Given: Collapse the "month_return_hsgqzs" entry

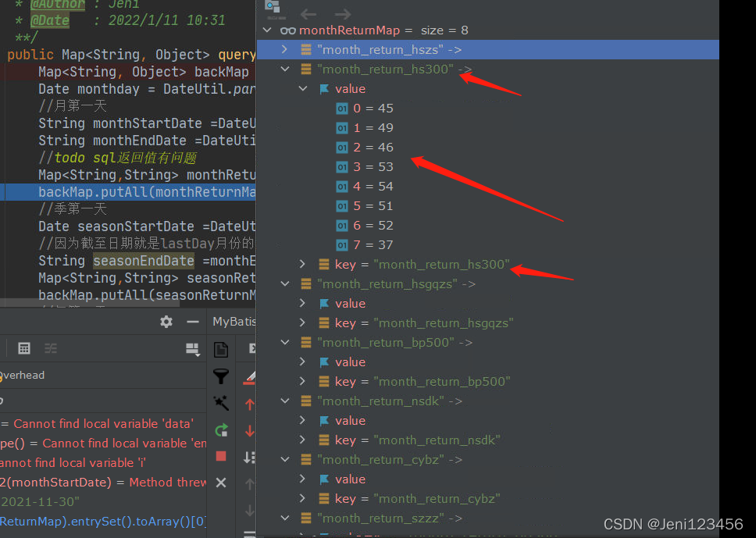Looking at the screenshot, I should coord(285,284).
